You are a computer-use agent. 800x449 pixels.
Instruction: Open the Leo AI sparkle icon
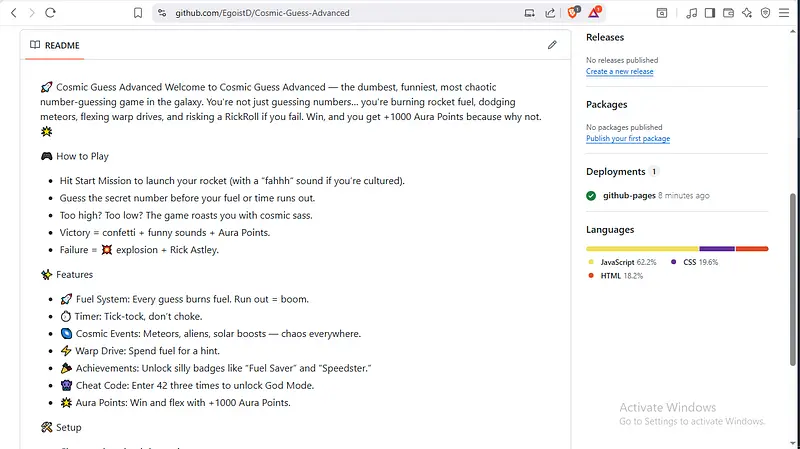tap(748, 13)
